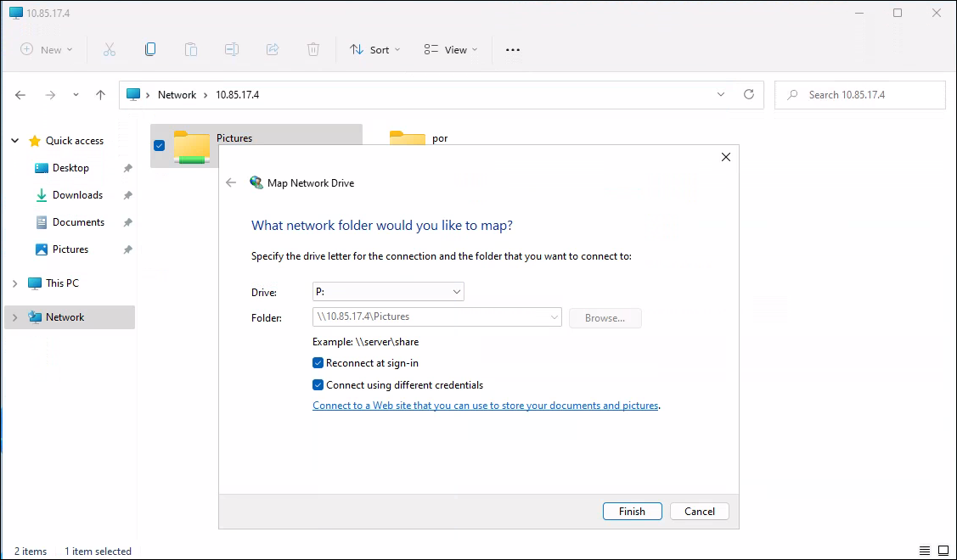Uncheck Reconnect at sign-in
Viewport: 957px width, 560px height.
coord(318,363)
